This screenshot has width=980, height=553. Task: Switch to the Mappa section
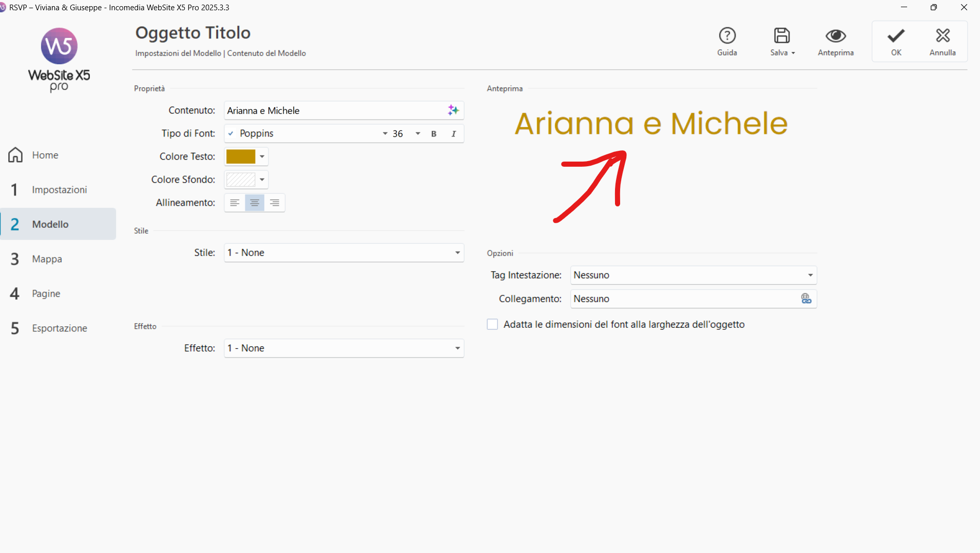pyautogui.click(x=47, y=259)
